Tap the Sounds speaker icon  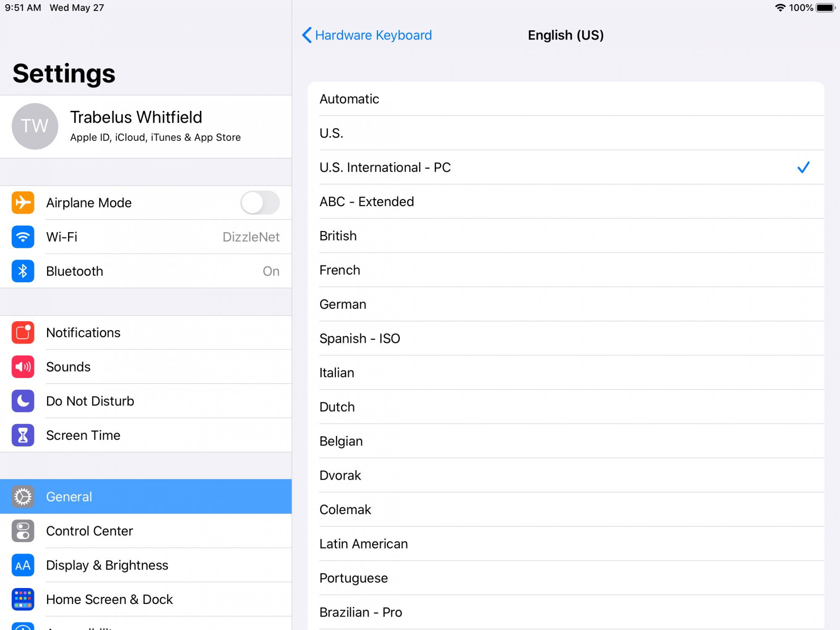tap(23, 367)
